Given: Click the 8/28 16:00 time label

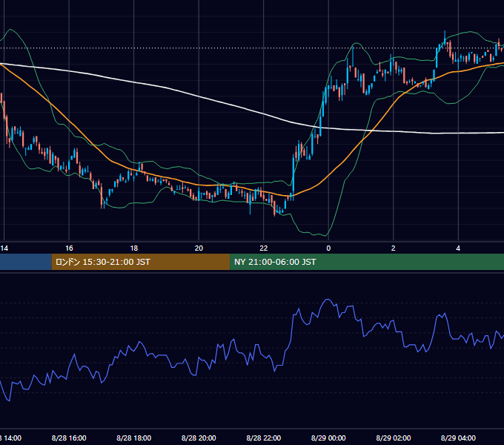Looking at the screenshot, I should click(69, 438).
